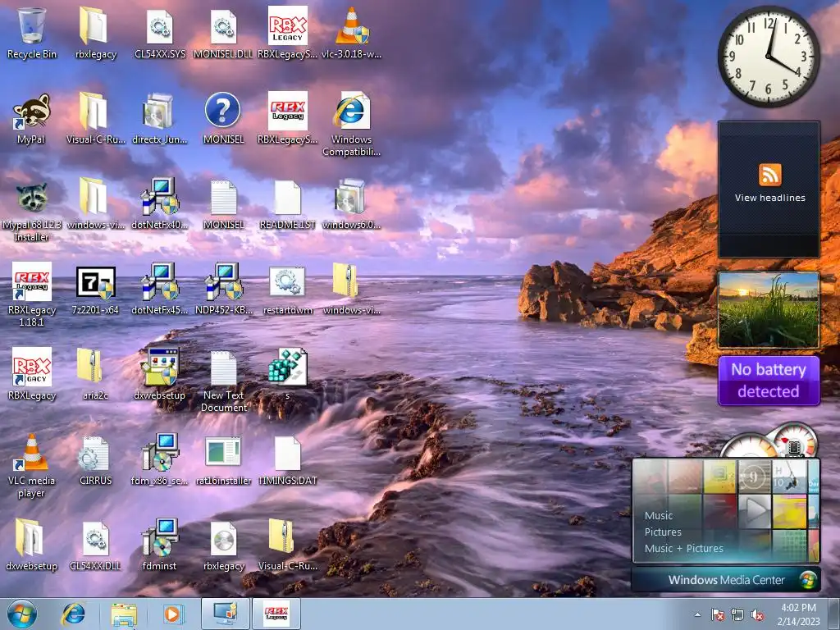The width and height of the screenshot is (840, 630).
Task: Run the restartdwm batch file
Action: tap(288, 290)
